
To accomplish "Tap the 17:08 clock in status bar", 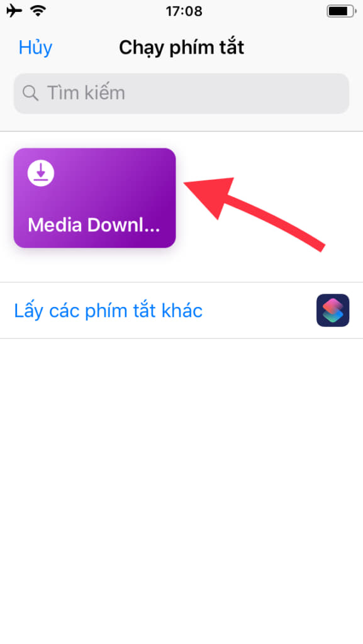I will point(184,11).
